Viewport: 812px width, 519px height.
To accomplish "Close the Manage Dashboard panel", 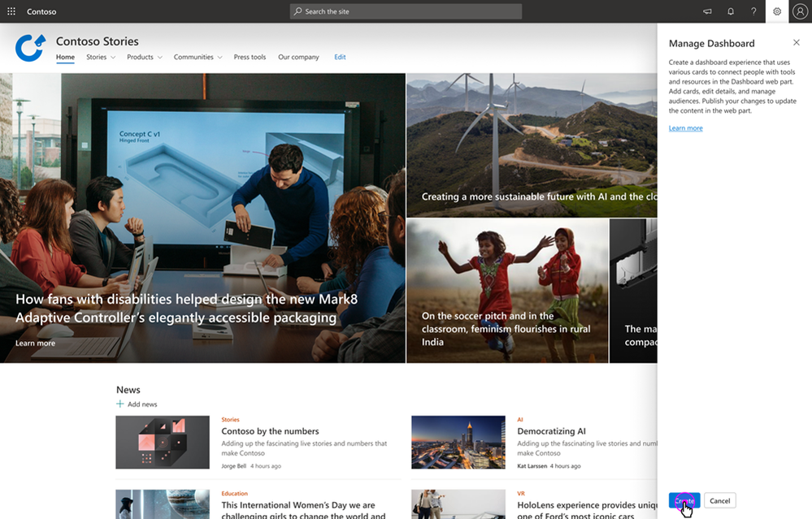I will pyautogui.click(x=797, y=42).
